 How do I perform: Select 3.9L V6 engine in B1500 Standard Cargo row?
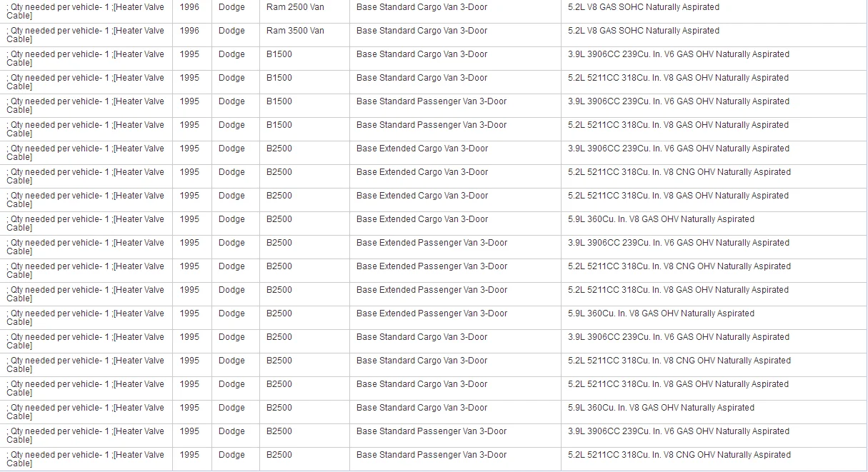(679, 54)
